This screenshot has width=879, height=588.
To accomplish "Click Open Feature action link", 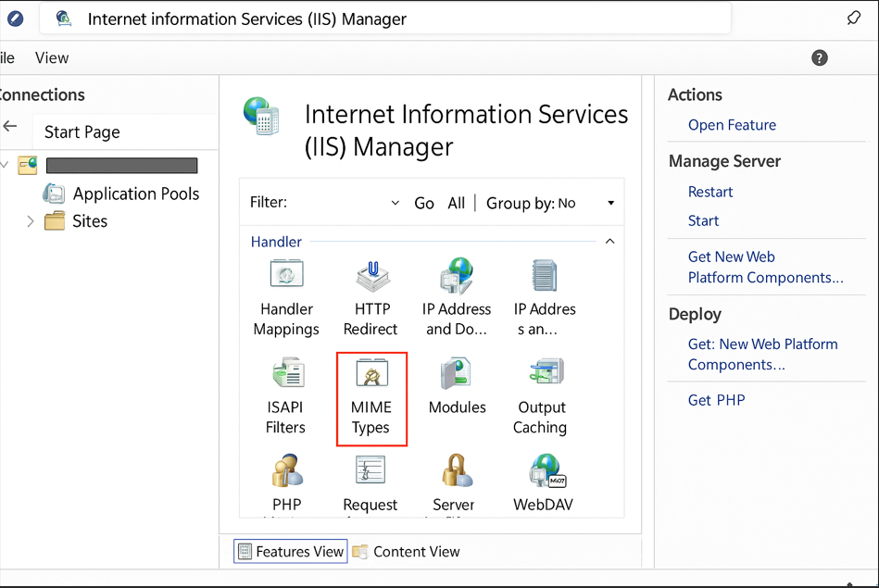I will [x=732, y=125].
